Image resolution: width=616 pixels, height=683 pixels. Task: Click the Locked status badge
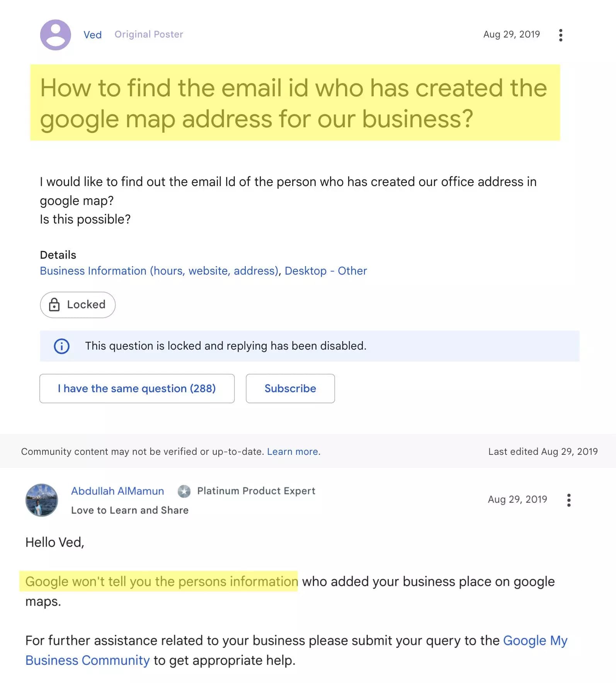[77, 305]
